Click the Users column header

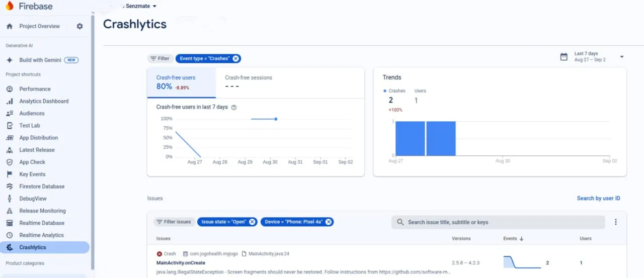(585, 239)
